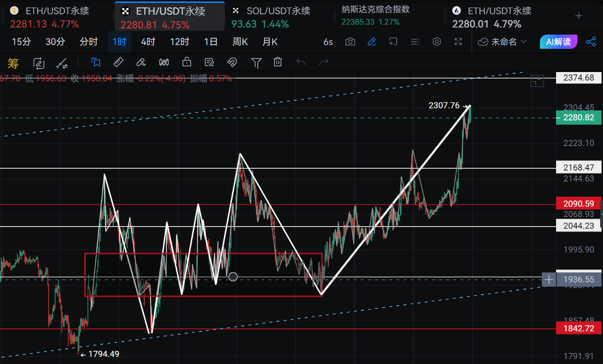Viewport: 603px width, 364px height.
Task: Click the AI解读 button
Action: 558,42
